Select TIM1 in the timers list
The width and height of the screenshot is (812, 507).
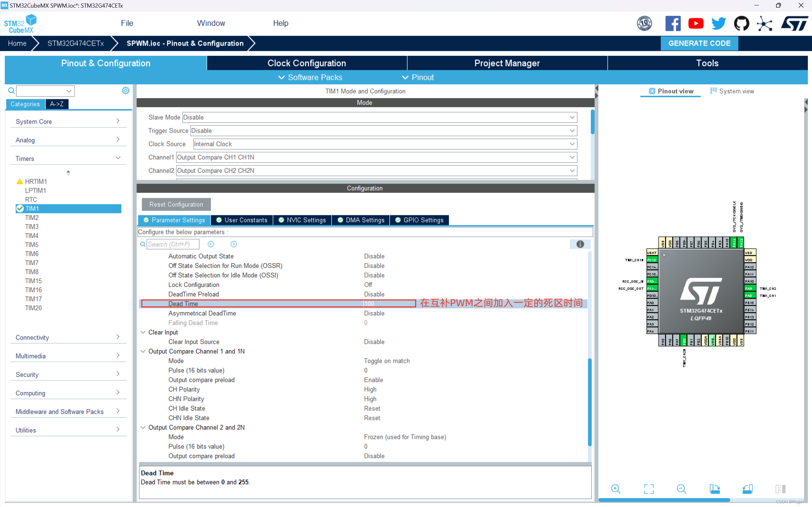pyautogui.click(x=33, y=209)
